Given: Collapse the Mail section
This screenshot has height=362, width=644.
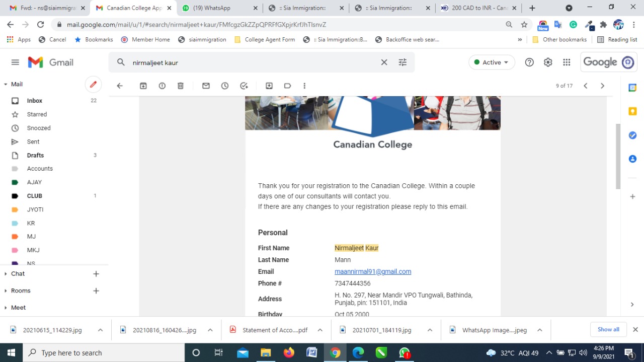Looking at the screenshot, I should [6, 85].
